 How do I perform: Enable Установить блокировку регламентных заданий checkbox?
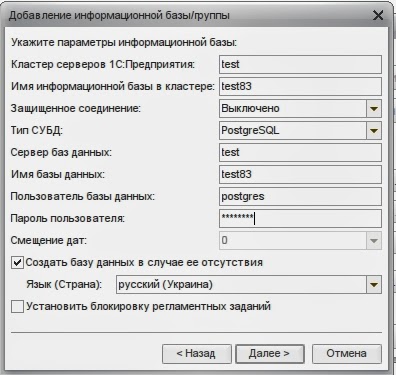[x=17, y=306]
